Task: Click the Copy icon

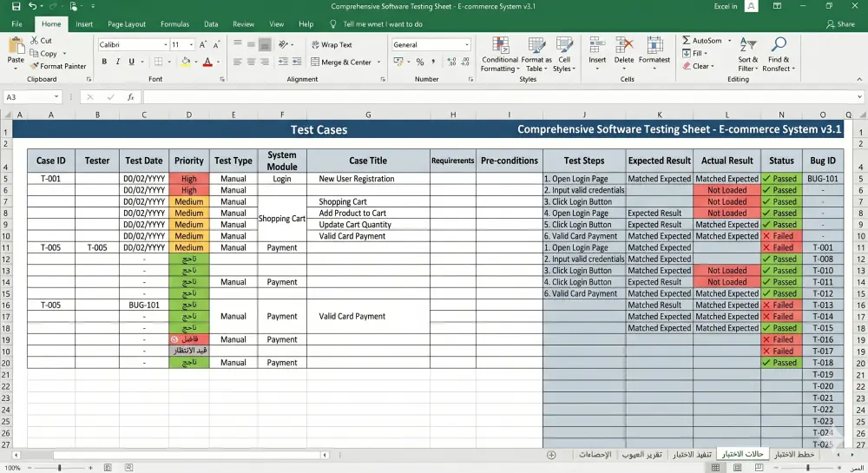Action: [x=35, y=54]
